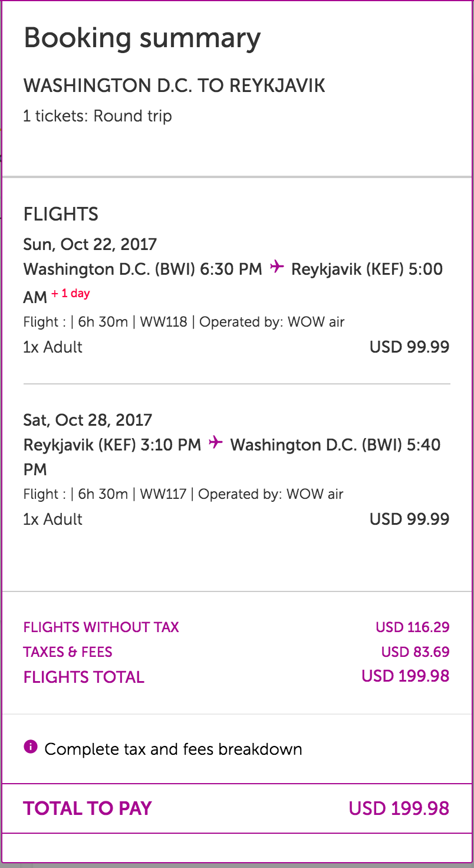Click the outbound flight's USD 99.99 price
474x868 pixels.
click(409, 347)
